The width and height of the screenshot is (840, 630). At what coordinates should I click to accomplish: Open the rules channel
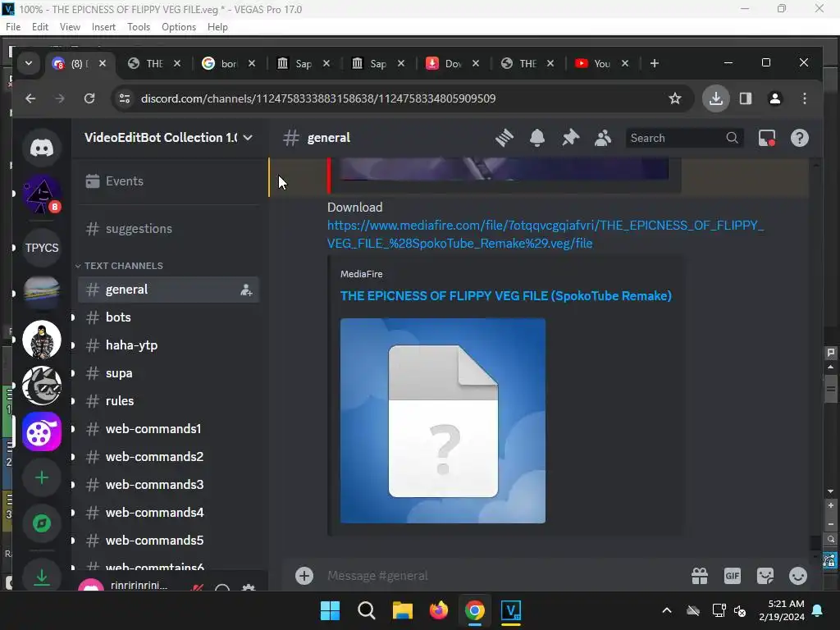click(x=168, y=400)
